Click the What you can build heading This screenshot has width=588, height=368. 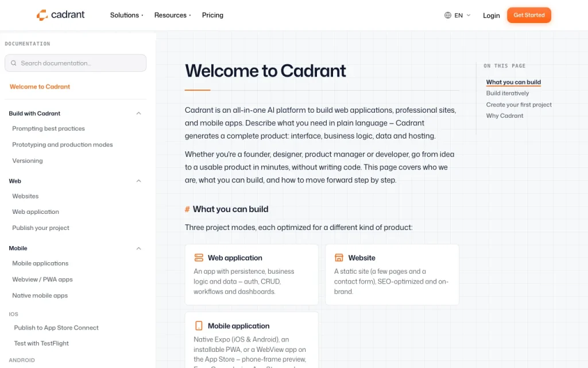(231, 209)
